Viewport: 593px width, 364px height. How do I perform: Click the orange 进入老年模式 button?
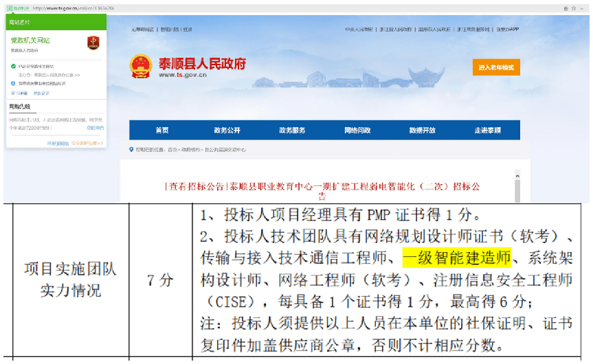[496, 67]
